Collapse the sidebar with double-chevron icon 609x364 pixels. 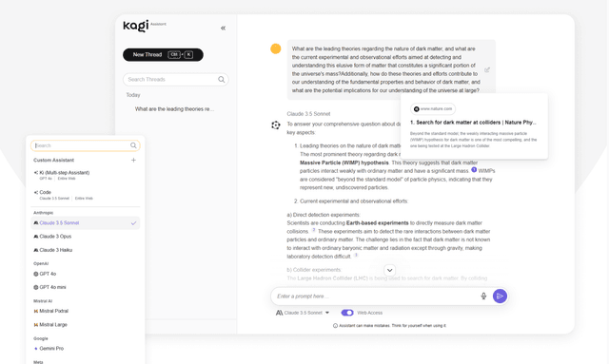[223, 28]
